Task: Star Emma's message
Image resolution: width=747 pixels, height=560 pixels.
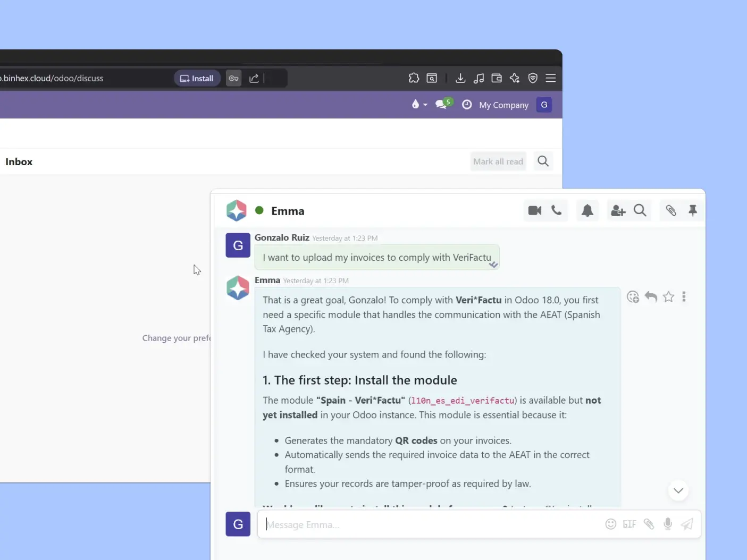Action: point(669,297)
